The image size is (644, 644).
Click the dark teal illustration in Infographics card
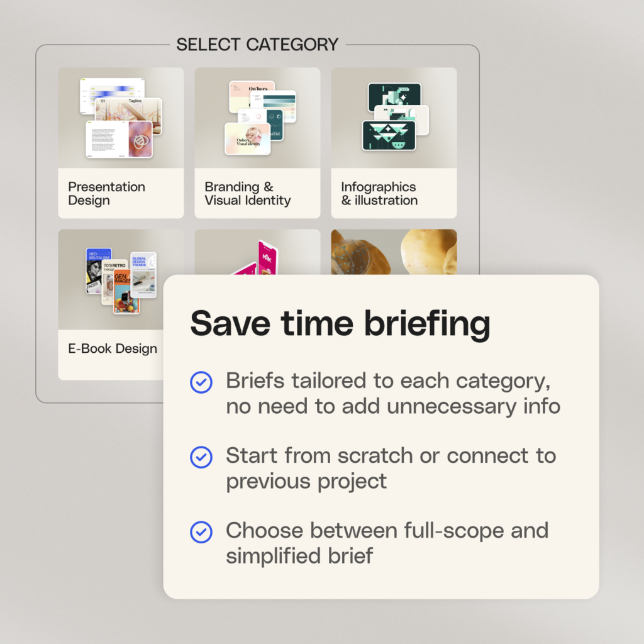395,117
